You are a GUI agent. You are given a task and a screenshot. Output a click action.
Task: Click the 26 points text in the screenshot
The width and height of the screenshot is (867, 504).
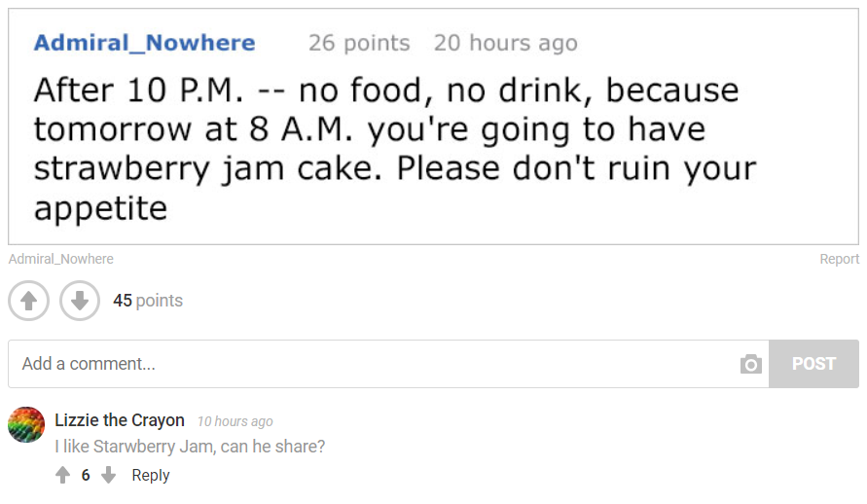pyautogui.click(x=359, y=43)
